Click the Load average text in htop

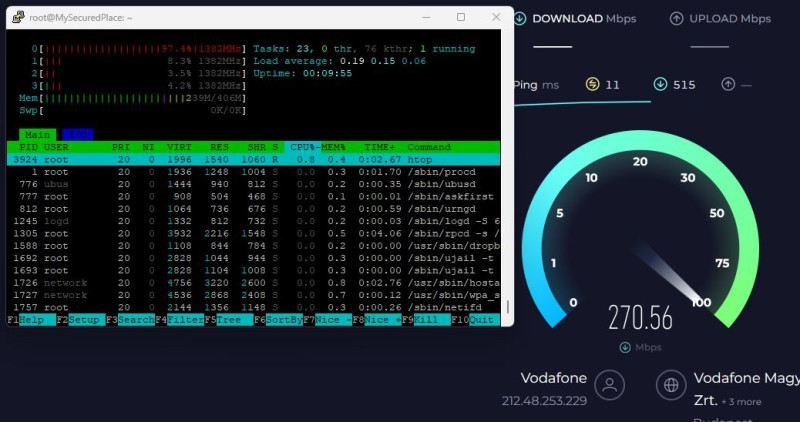click(340, 61)
